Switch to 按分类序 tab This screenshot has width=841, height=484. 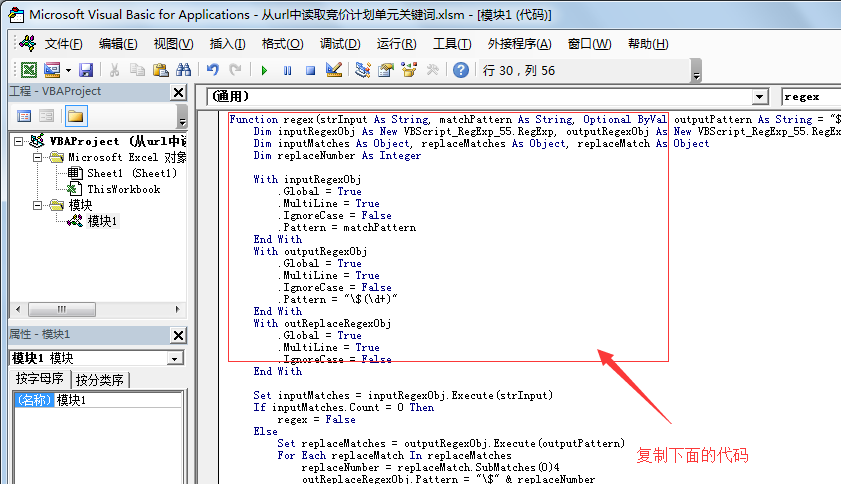(100, 380)
